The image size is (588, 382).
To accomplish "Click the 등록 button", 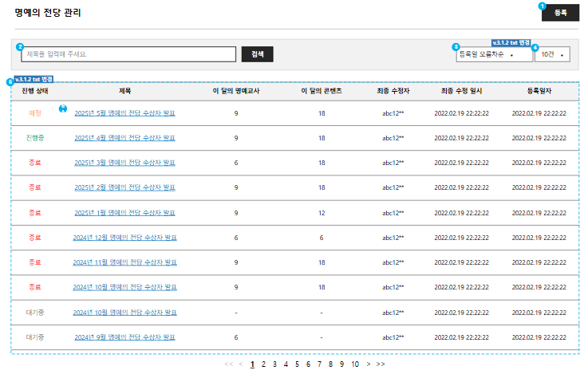I will (560, 13).
